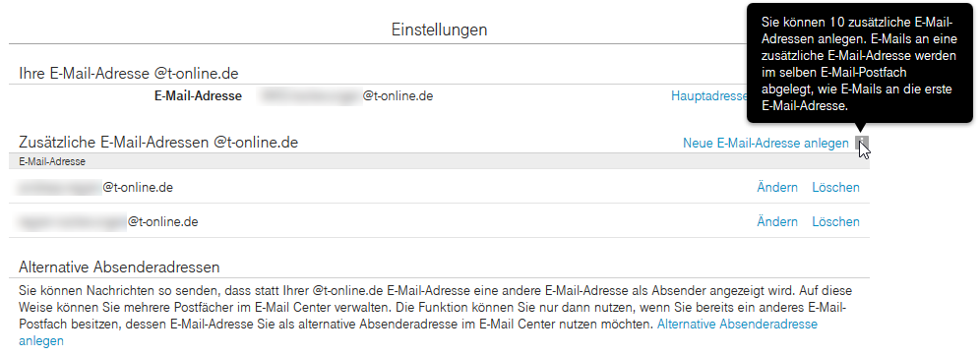Screen dimensions: 980x356
Task: Click the info icon beside Neue E-Mail-Adresse anlegen
Action: coord(862,143)
